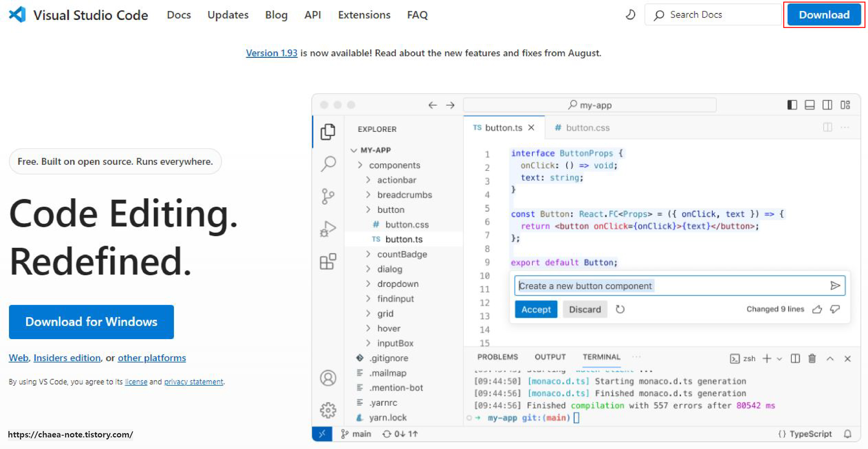The height and width of the screenshot is (449, 868).
Task: Open the editor more actions ellipsis
Action: (x=845, y=127)
